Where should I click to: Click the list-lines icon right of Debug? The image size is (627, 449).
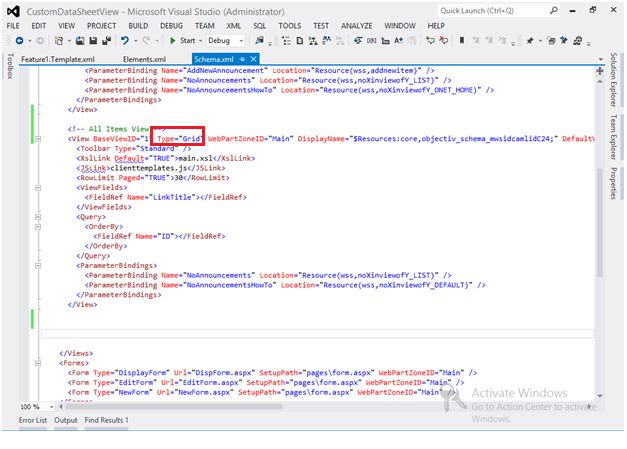coord(286,40)
